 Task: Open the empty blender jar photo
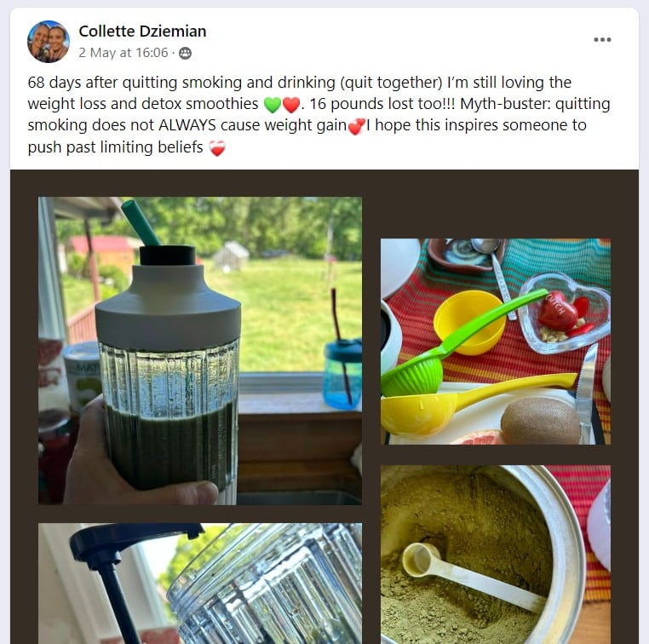click(x=200, y=584)
